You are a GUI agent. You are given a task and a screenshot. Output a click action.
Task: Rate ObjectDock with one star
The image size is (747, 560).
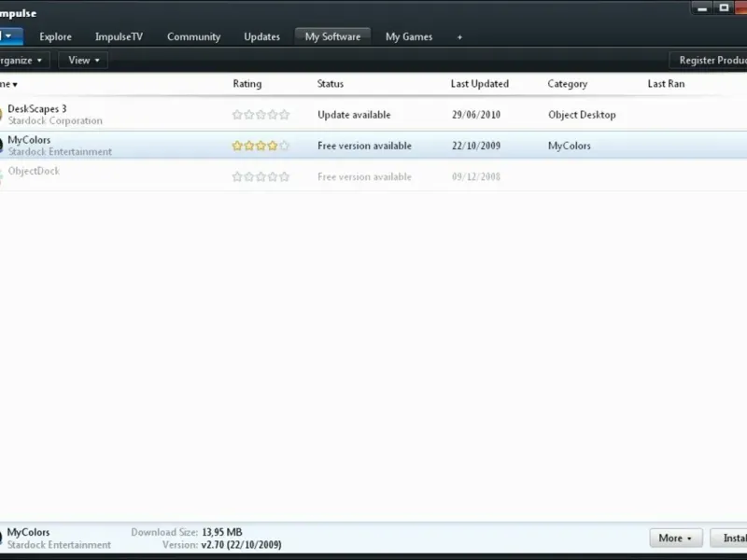tap(237, 176)
